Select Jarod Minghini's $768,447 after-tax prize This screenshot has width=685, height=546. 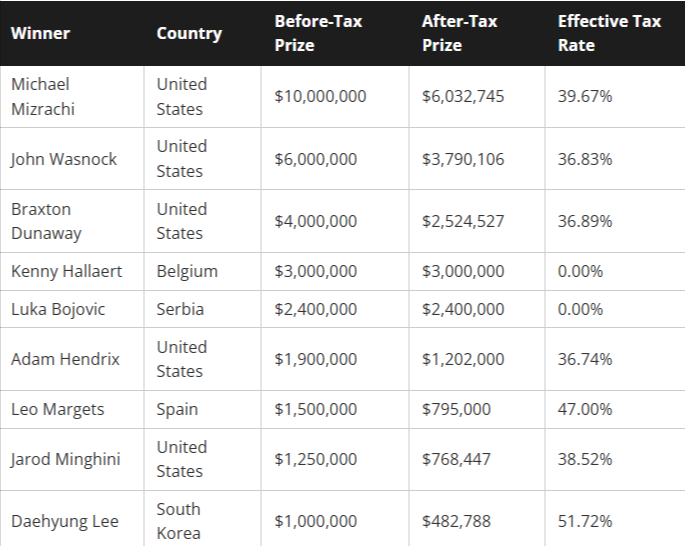[x=456, y=459]
